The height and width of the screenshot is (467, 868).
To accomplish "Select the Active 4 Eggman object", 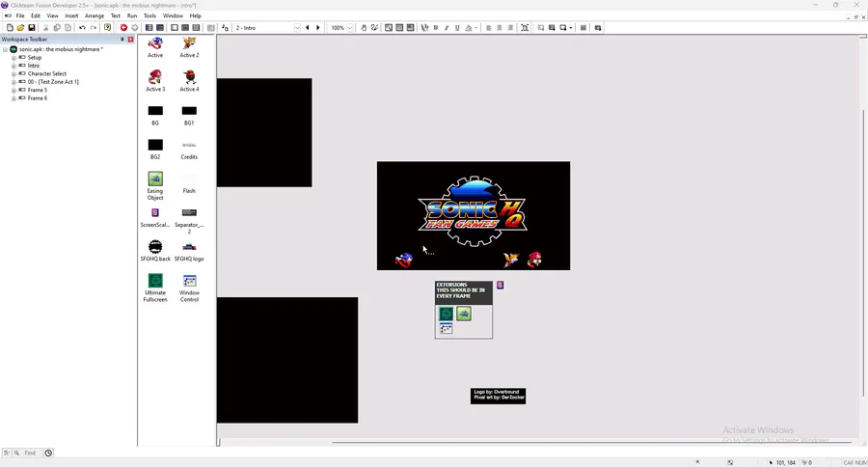I will click(x=189, y=77).
